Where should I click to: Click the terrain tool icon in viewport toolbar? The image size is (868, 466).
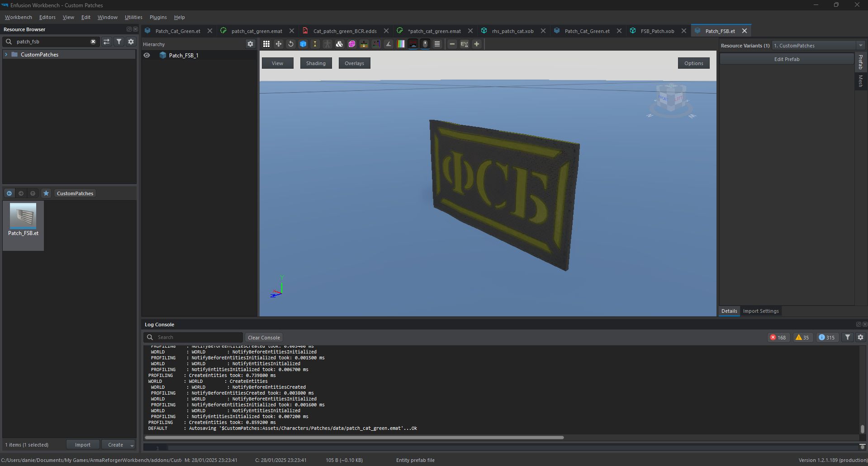364,44
